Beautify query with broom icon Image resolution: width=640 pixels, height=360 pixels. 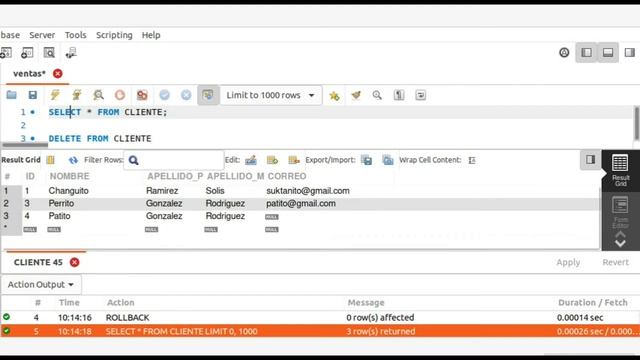[356, 95]
